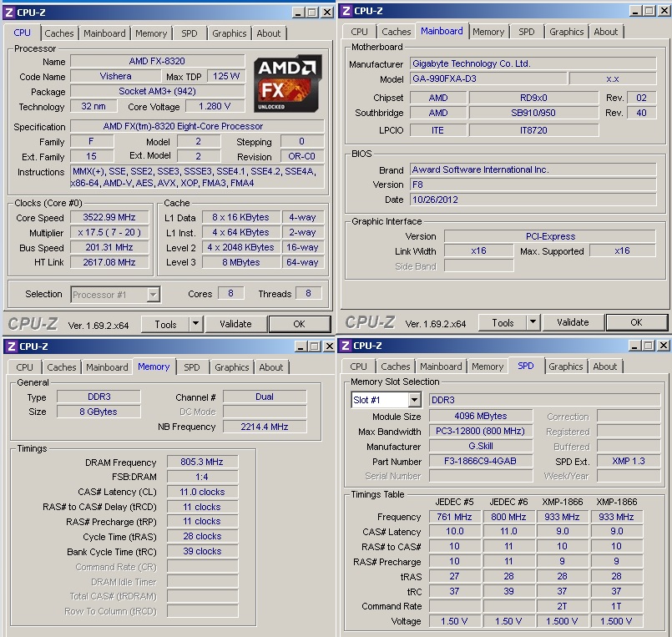Expand the Tools dropdown arrow in the CPU window
The image size is (672, 637).
point(195,324)
